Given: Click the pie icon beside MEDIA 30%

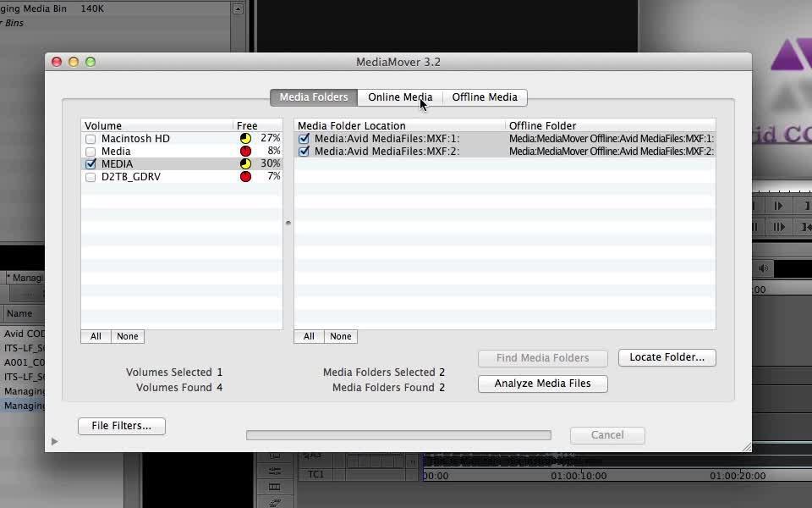Looking at the screenshot, I should (x=245, y=163).
